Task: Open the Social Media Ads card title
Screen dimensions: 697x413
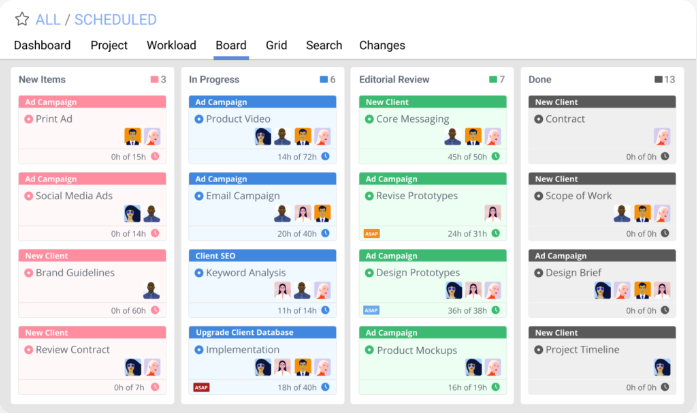Action: click(x=74, y=196)
